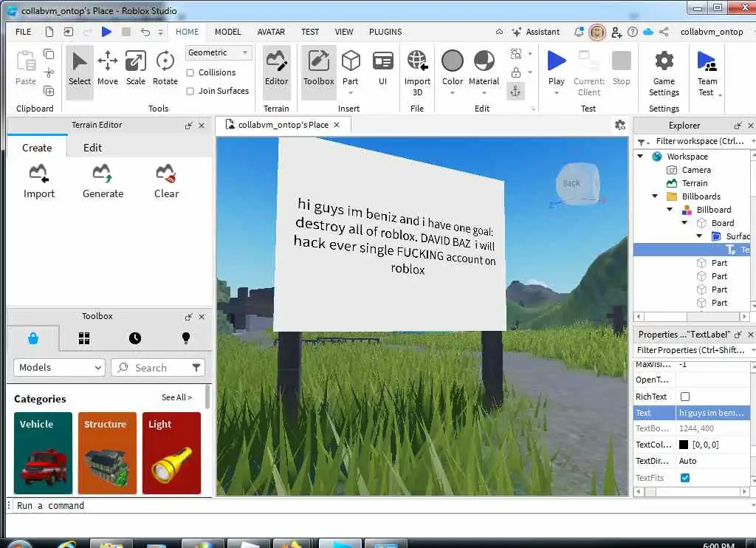Open Game Settings
This screenshot has height=548, width=756.
(x=664, y=73)
